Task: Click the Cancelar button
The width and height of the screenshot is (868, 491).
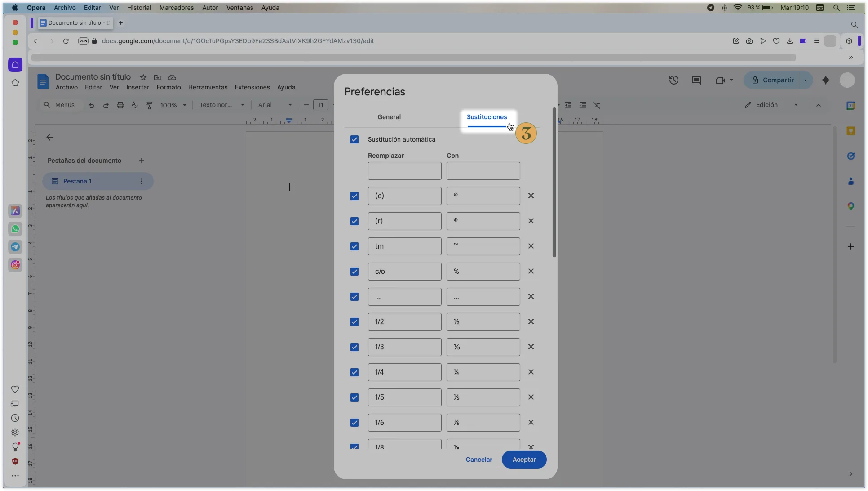Action: pos(479,460)
